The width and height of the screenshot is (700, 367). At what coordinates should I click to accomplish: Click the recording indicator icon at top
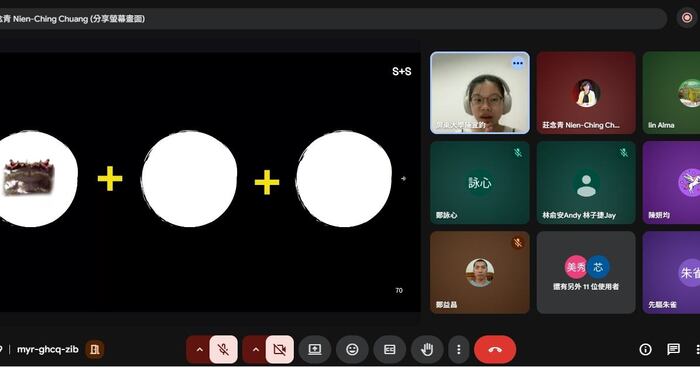point(687,18)
